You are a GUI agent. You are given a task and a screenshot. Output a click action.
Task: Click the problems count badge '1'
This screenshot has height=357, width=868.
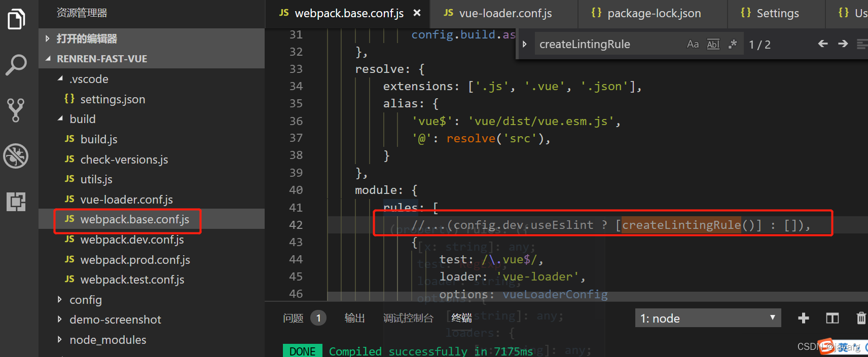[x=318, y=318]
